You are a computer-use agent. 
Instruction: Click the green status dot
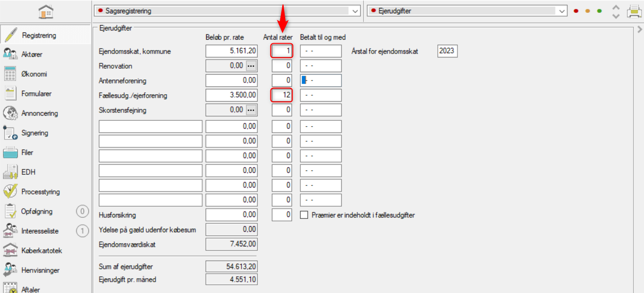point(599,11)
